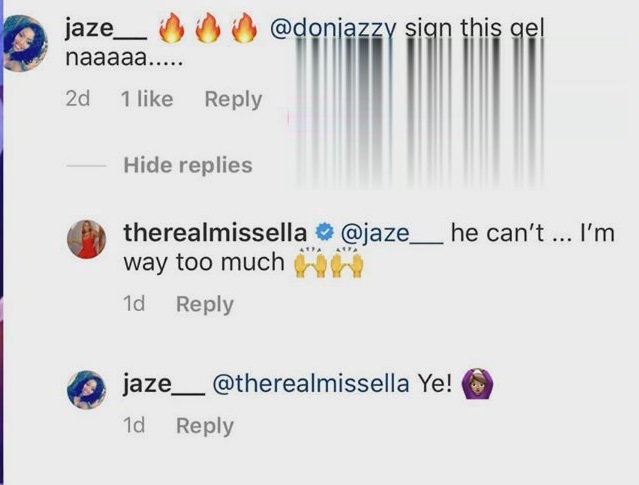639x485 pixels.
Task: Reply to jaze___'s Ye! comment
Action: pos(205,426)
